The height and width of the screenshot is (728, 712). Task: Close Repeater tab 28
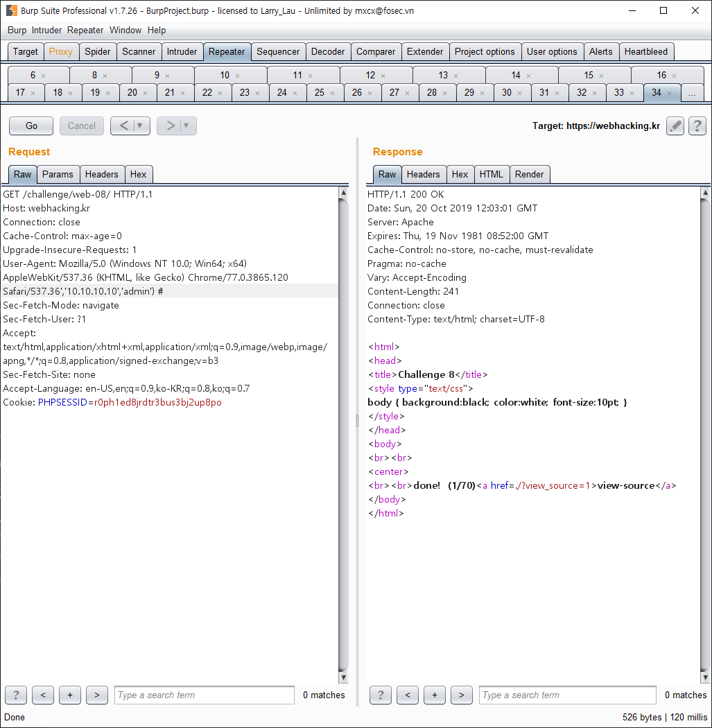[444, 94]
